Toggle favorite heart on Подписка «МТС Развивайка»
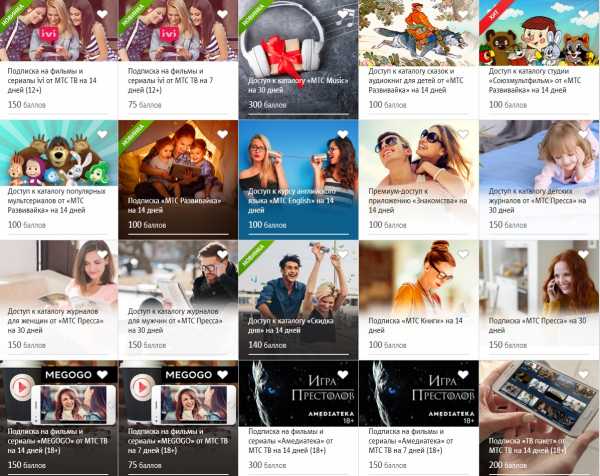600x476 pixels. pyautogui.click(x=222, y=135)
